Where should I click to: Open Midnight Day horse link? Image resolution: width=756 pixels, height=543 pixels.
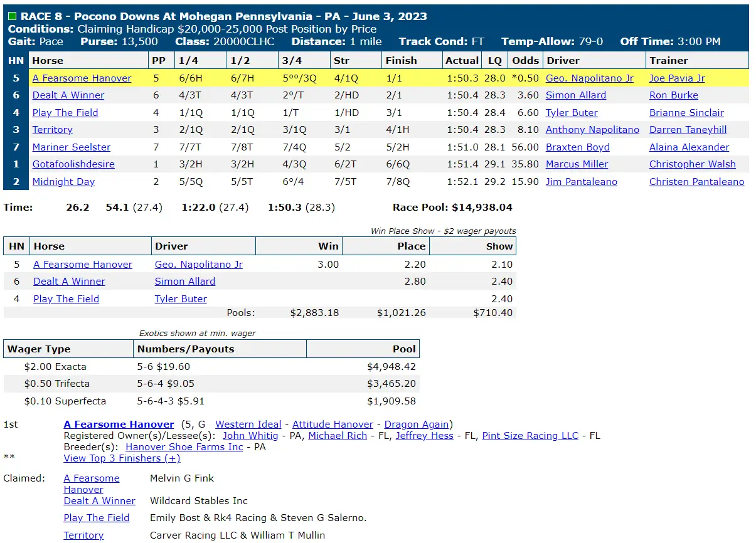coord(64,182)
